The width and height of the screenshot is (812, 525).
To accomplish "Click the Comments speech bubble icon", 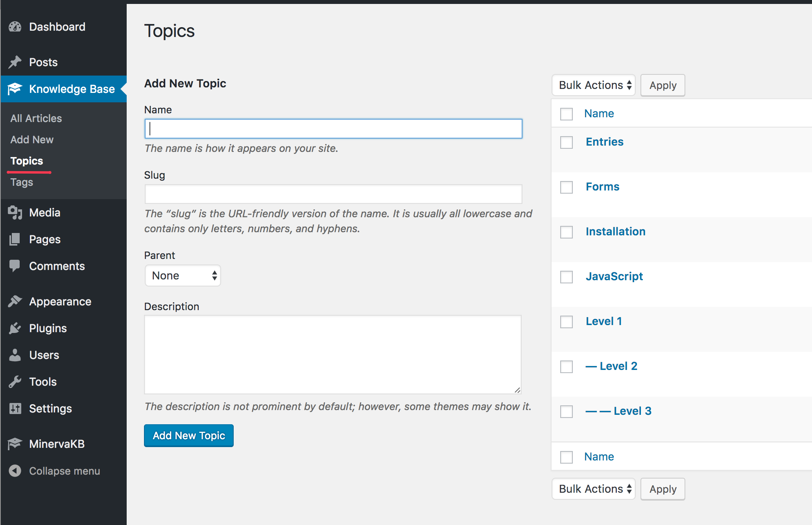I will click(x=15, y=266).
